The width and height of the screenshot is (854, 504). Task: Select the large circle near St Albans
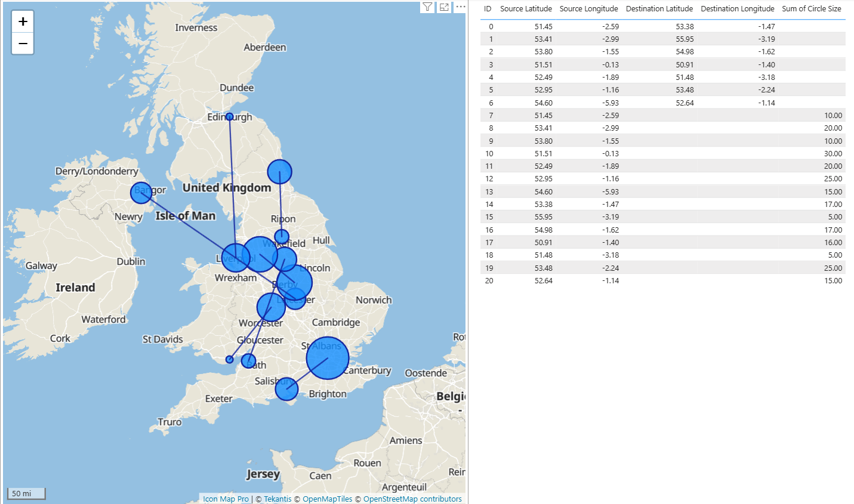tap(327, 358)
